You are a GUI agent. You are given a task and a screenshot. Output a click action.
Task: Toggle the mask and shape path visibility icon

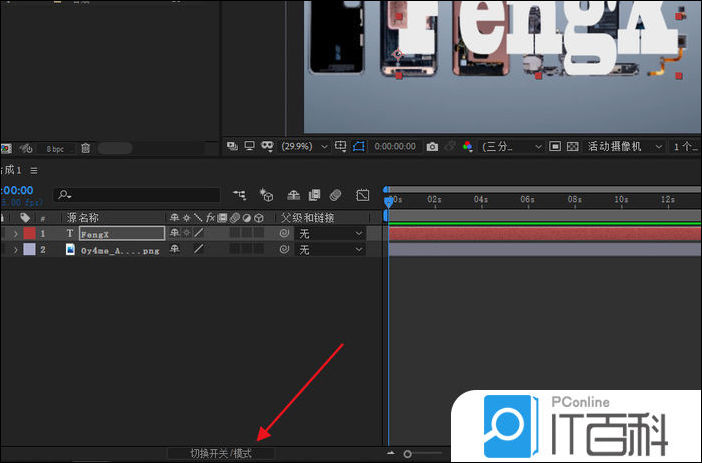[267, 146]
